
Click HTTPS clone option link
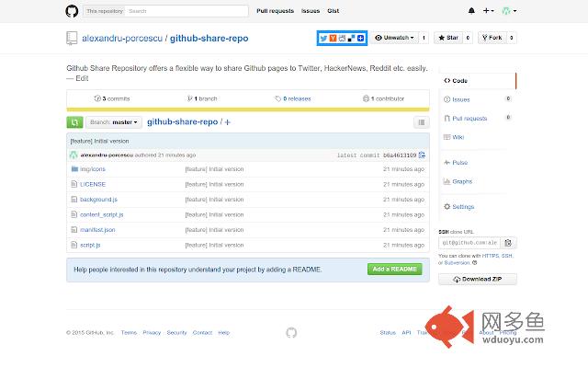(491, 256)
